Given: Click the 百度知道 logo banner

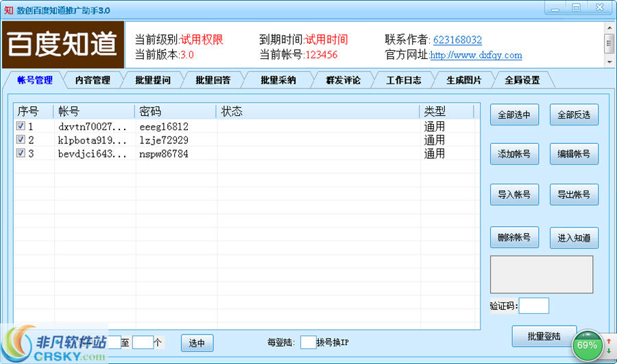Looking at the screenshot, I should 63,45.
